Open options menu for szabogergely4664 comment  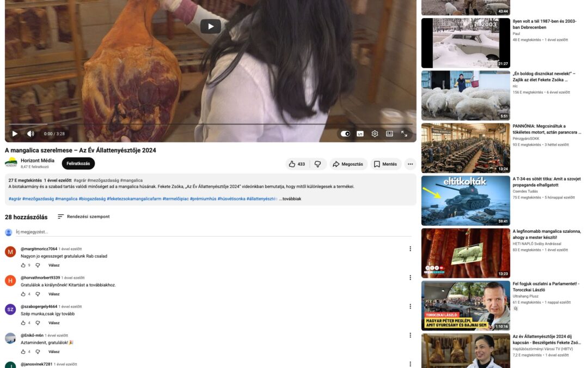tap(411, 306)
